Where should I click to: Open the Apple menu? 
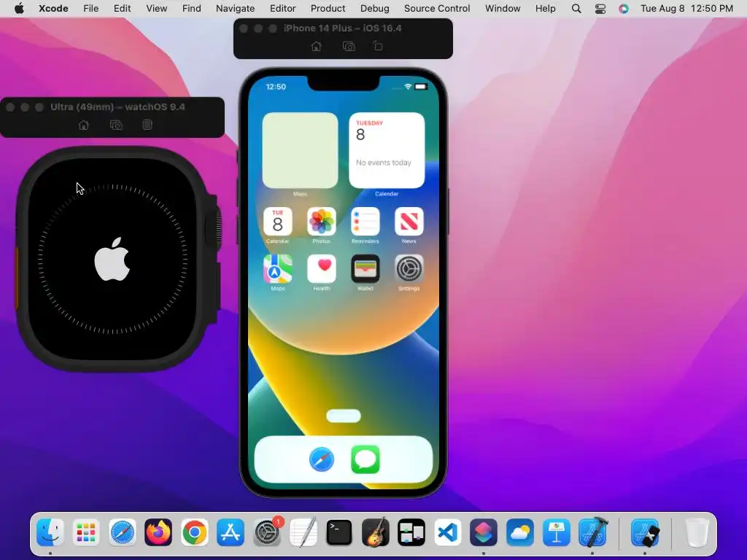click(19, 9)
